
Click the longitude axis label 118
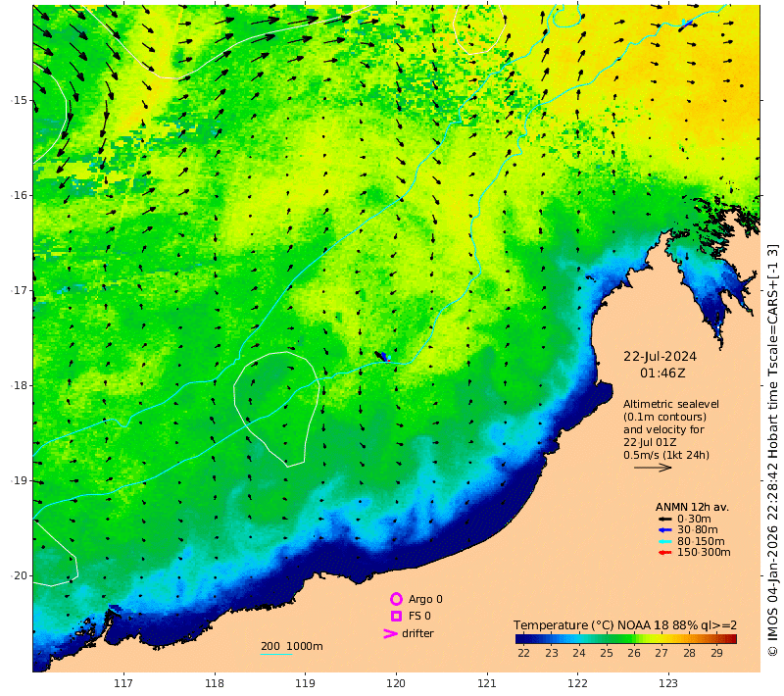pos(215,683)
